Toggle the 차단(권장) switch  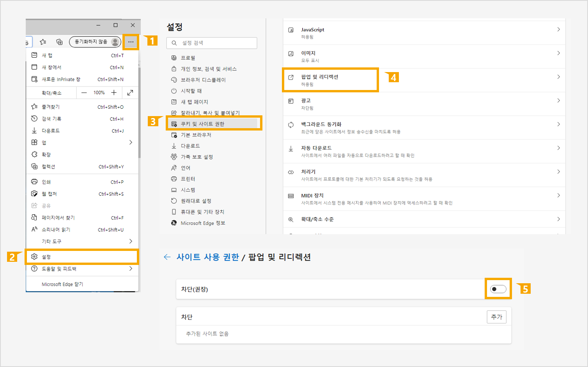pyautogui.click(x=498, y=289)
